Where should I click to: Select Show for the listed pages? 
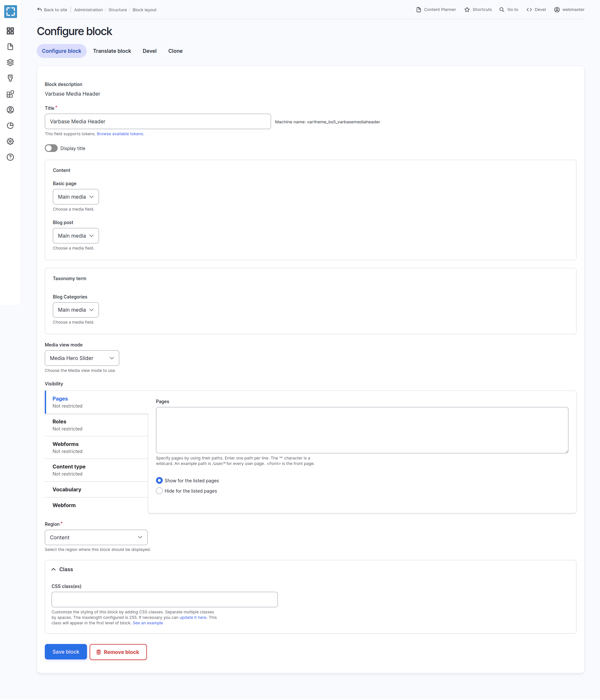pos(159,480)
